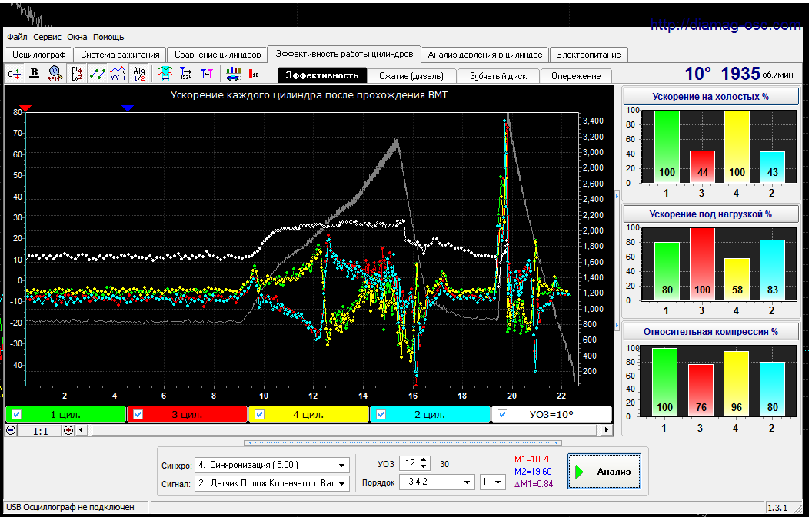Click the blue triangle marker above graph
This screenshot has height=517, width=812.
(x=128, y=108)
